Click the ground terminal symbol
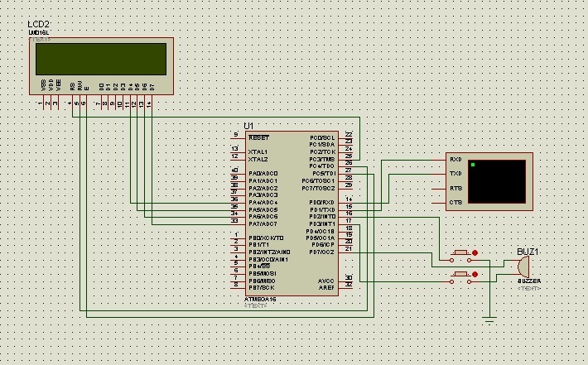Image resolution: width=588 pixels, height=365 pixels. click(489, 320)
